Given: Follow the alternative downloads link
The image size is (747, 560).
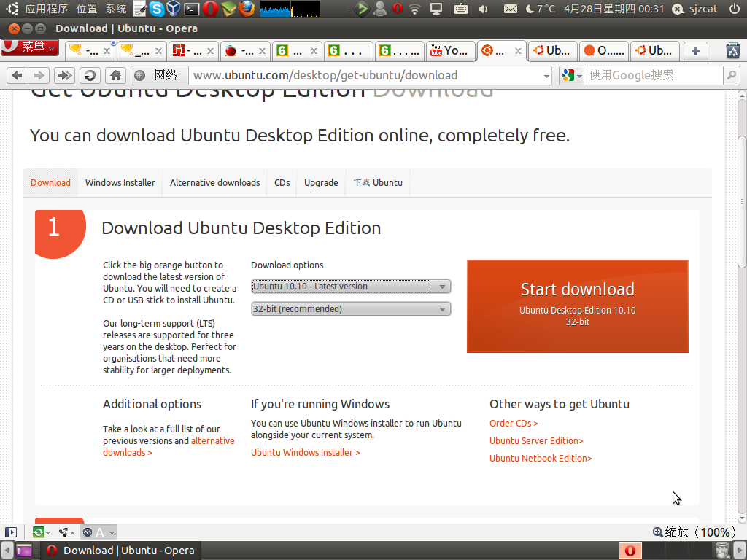Looking at the screenshot, I should (169, 447).
